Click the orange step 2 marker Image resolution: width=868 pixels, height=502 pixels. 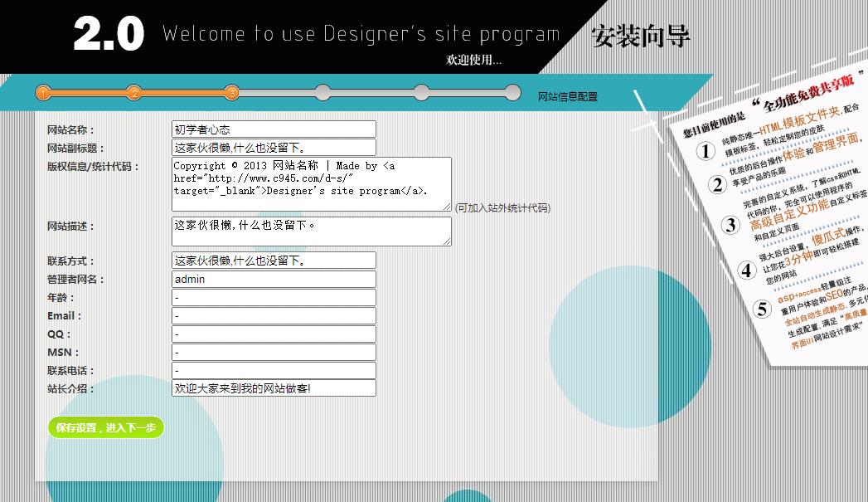click(x=134, y=93)
